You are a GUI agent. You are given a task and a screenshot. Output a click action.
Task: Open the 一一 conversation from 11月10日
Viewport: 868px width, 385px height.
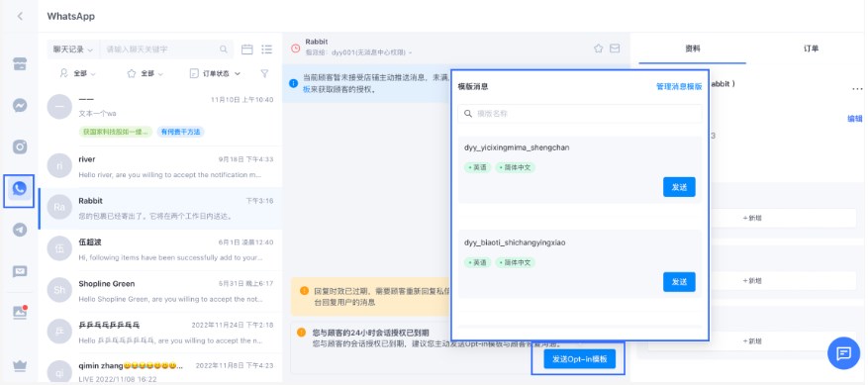click(160, 116)
